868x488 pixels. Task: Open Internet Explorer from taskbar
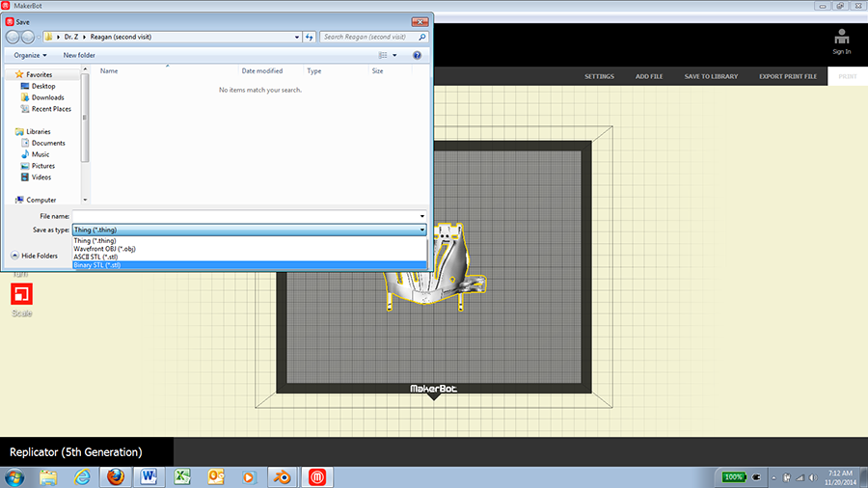tap(82, 477)
